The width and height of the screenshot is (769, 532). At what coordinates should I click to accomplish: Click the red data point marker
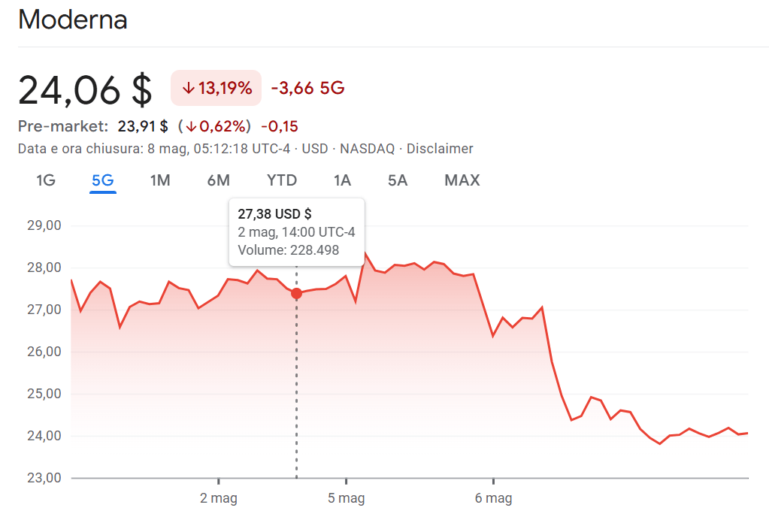[296, 293]
